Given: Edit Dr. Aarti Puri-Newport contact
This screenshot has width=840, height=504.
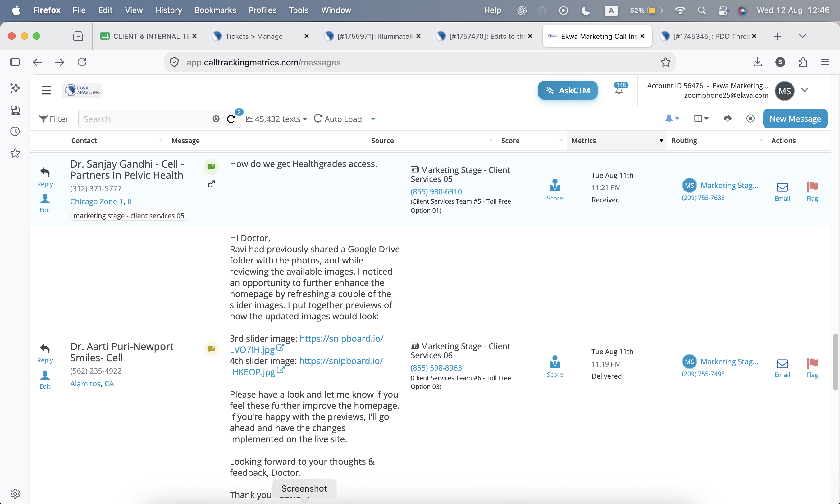Looking at the screenshot, I should (45, 380).
